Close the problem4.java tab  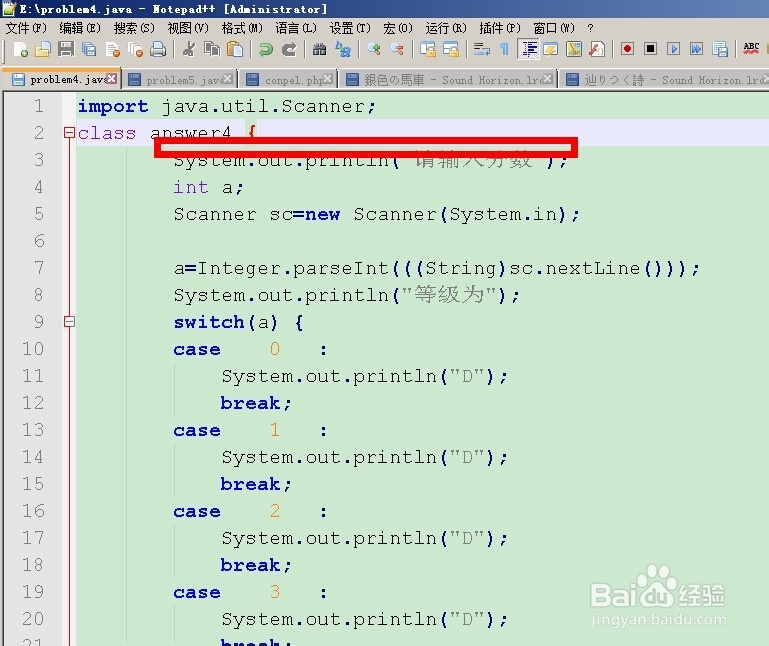coord(112,78)
